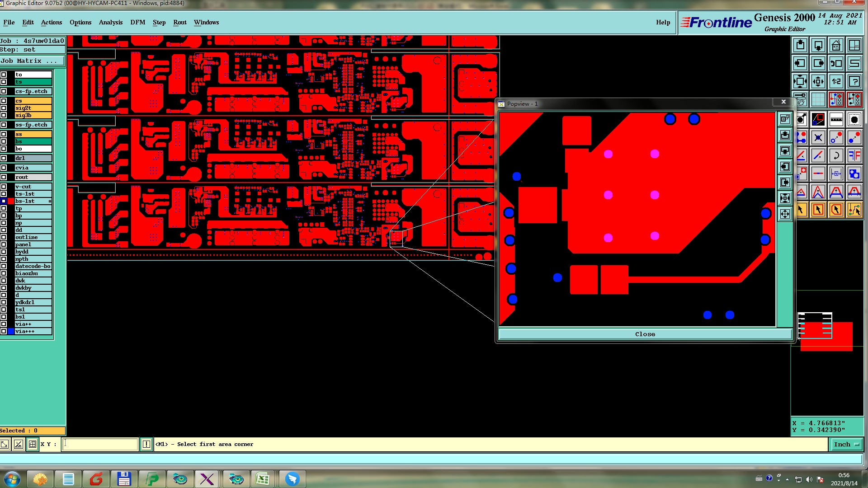Toggle the cs layer checkbox
Image resolution: width=868 pixels, height=488 pixels.
coord(4,101)
